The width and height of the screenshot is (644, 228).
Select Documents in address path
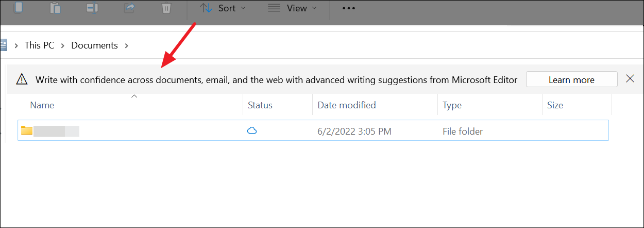tap(94, 45)
